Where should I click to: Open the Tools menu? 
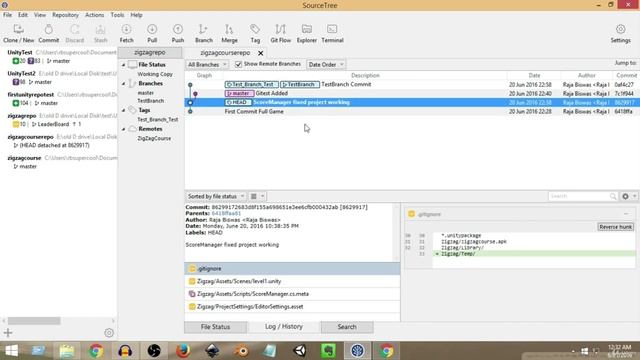click(x=117, y=15)
